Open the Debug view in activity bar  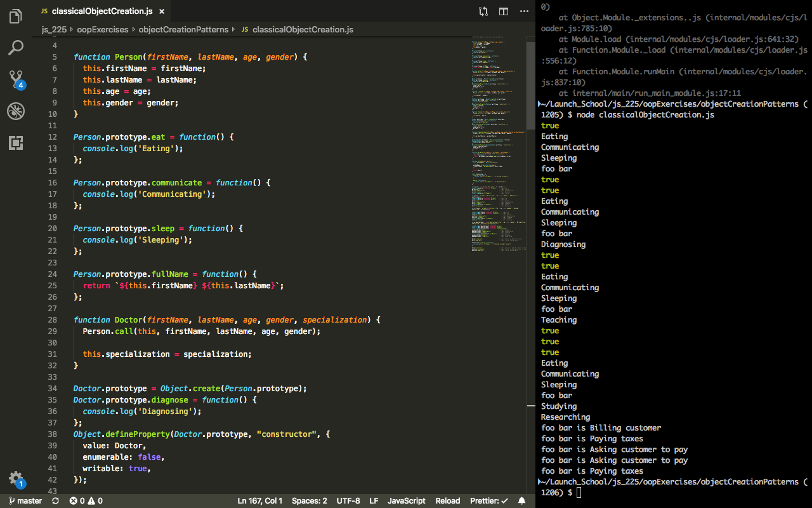tap(16, 112)
